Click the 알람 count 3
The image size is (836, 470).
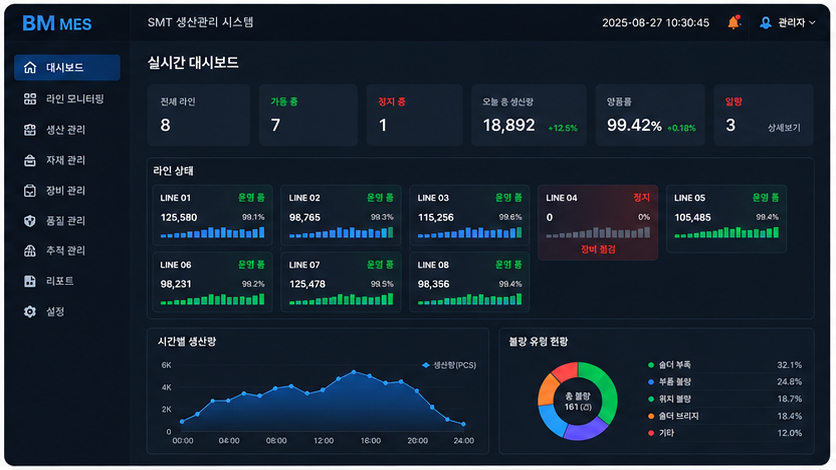click(730, 125)
